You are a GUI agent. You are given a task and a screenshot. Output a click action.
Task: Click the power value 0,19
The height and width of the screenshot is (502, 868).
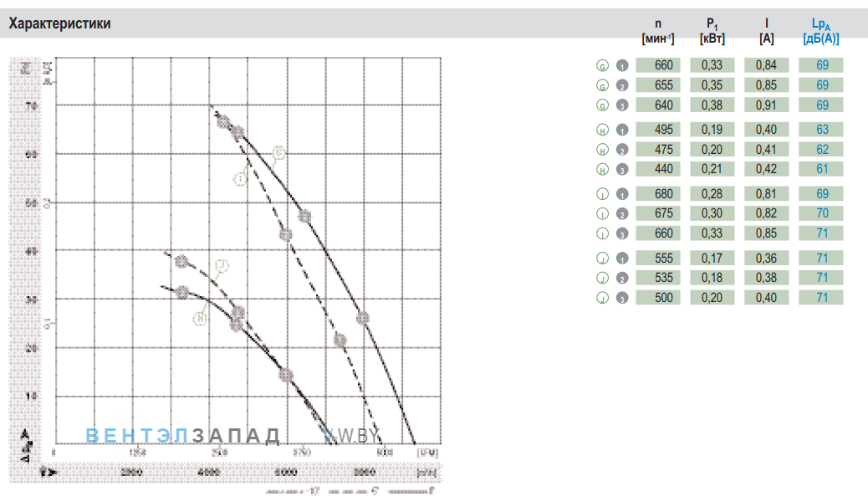pyautogui.click(x=712, y=130)
